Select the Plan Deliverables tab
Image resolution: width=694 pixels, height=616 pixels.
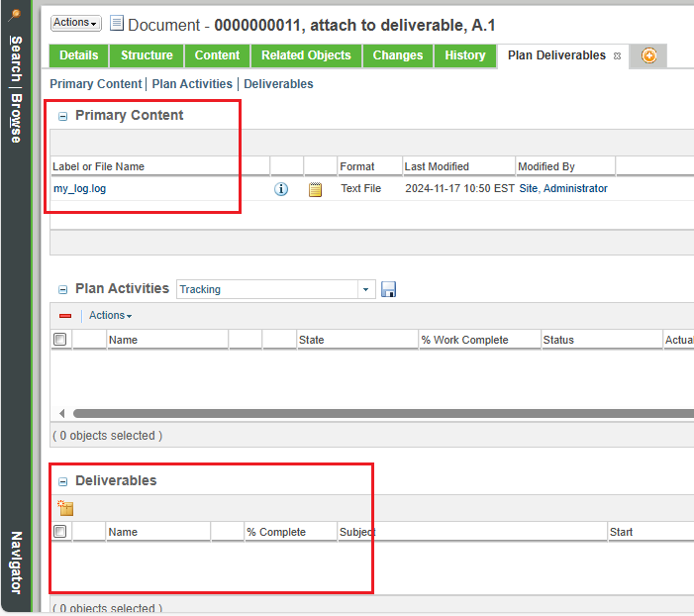pos(556,55)
